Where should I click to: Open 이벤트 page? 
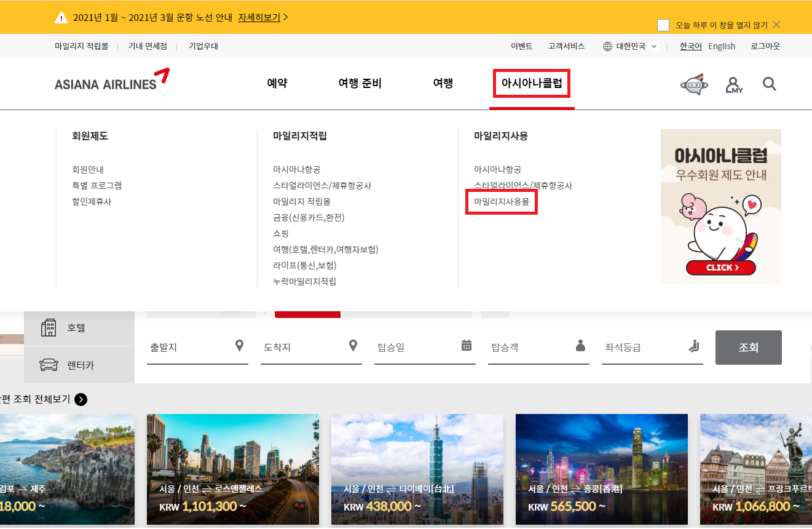(x=522, y=46)
